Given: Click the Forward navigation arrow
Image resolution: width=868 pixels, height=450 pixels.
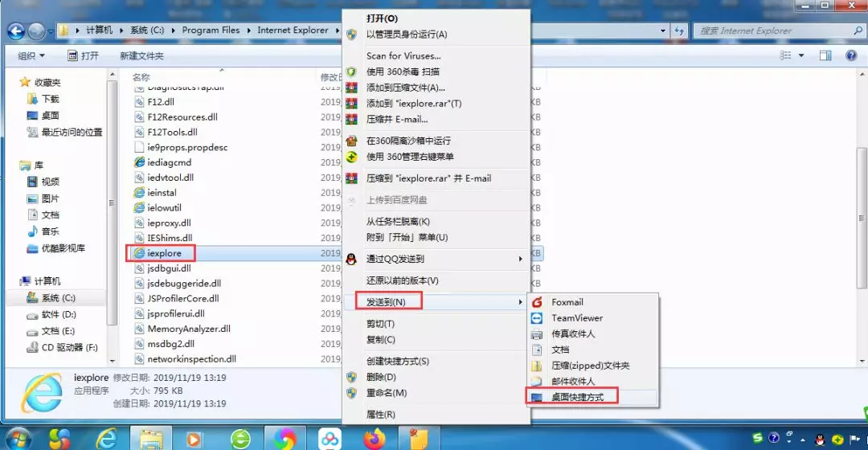Looking at the screenshot, I should point(36,31).
